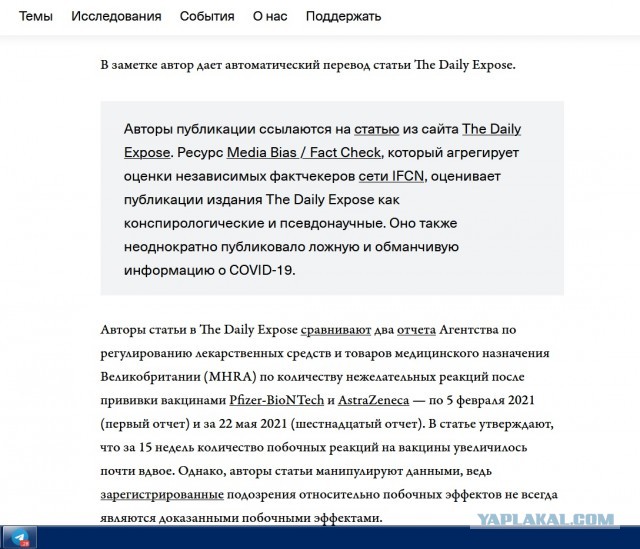The image size is (640, 549).
Task: Open the AstraZeneca link
Action: pyautogui.click(x=373, y=400)
